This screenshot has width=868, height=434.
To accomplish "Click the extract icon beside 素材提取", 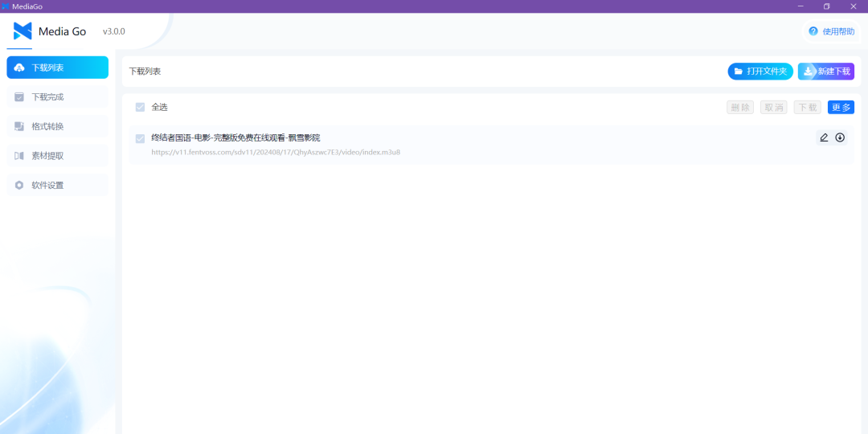I will (x=19, y=156).
